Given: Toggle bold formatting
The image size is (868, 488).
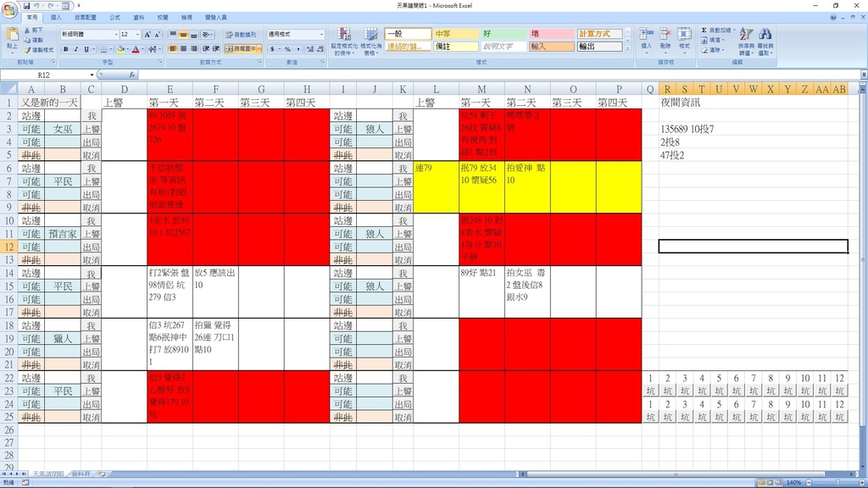Looking at the screenshot, I should tap(66, 49).
